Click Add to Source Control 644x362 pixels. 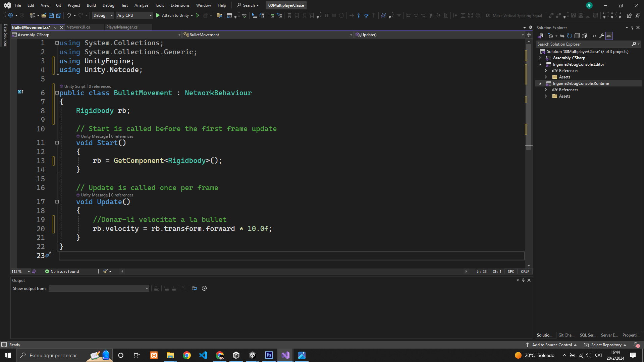point(552,345)
